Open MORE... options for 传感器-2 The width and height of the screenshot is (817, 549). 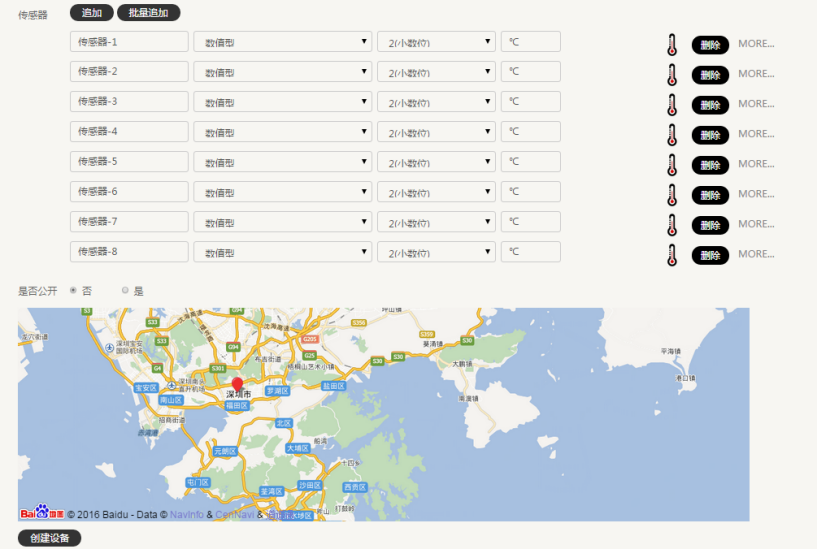coord(756,74)
